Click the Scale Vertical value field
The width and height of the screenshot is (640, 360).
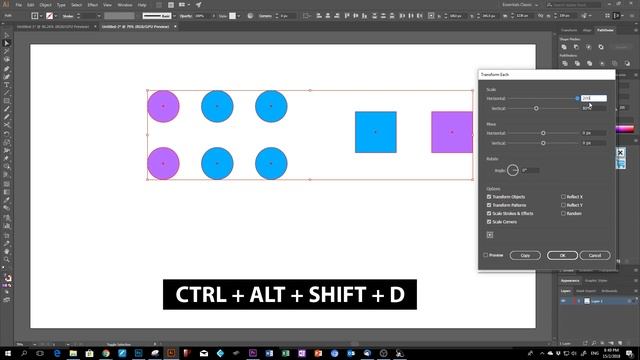[594, 109]
